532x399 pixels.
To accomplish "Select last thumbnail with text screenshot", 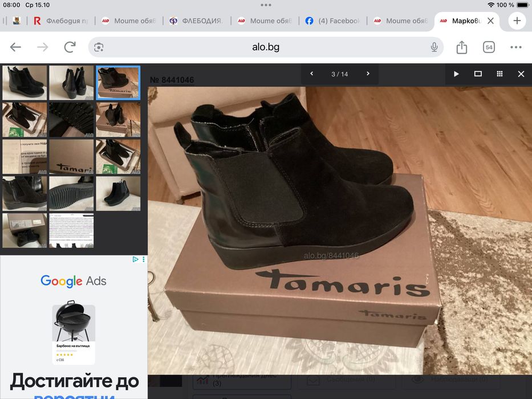I will coord(71,230).
